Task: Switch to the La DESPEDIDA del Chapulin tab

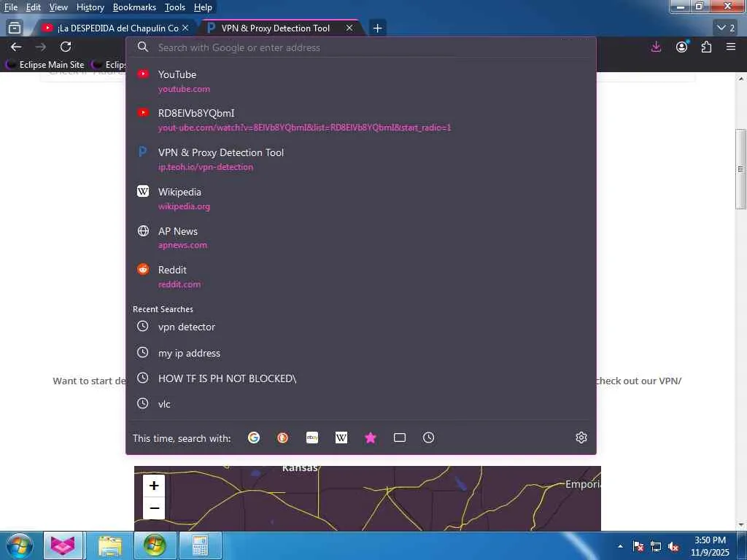Action: 113,28
